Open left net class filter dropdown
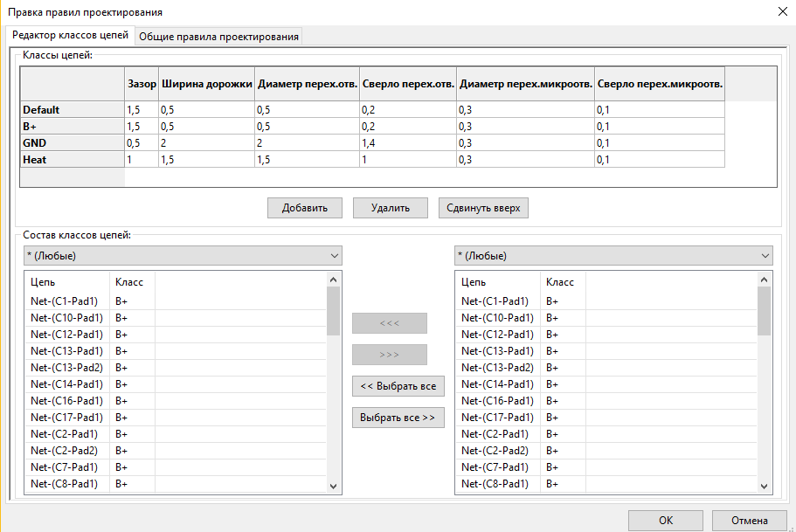 [183, 256]
